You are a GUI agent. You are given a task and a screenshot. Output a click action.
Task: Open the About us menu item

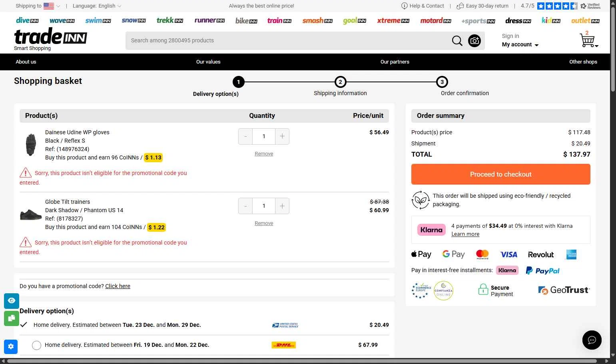click(26, 62)
